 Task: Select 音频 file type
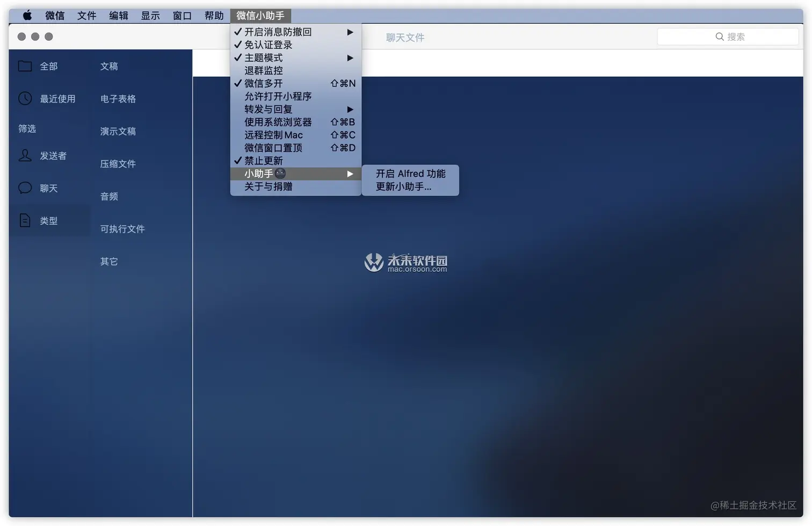[x=109, y=196]
